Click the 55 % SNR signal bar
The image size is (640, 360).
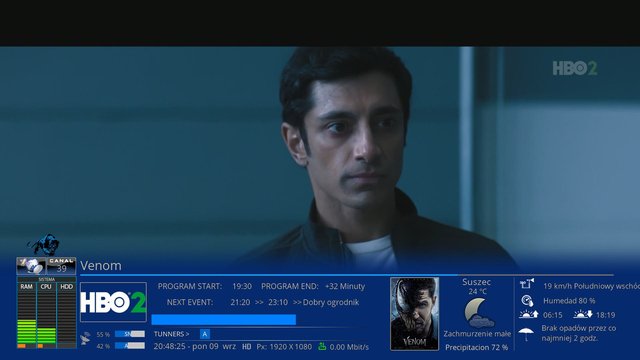pos(130,334)
